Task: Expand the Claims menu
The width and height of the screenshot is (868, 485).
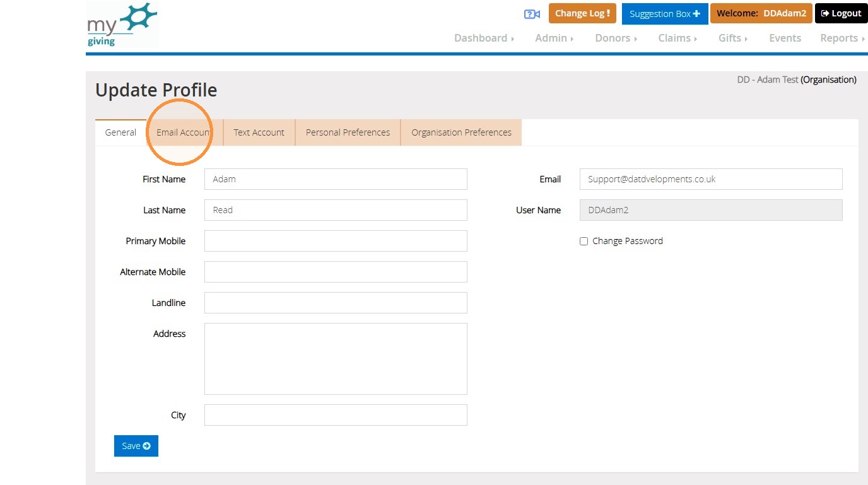Action: pyautogui.click(x=677, y=38)
